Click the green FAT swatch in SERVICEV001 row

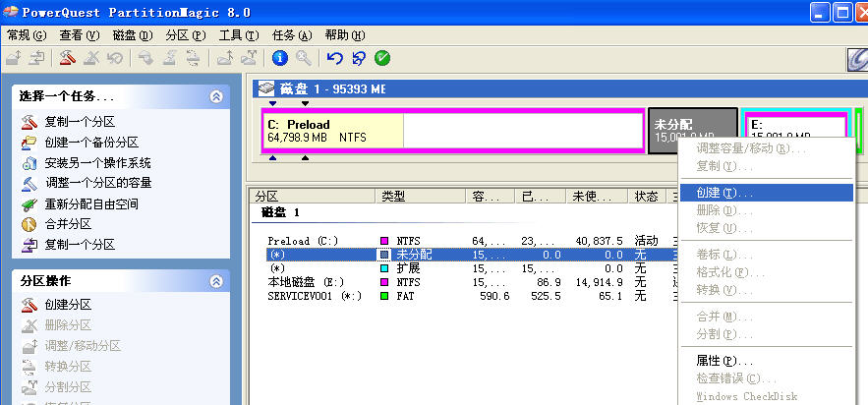click(x=384, y=296)
